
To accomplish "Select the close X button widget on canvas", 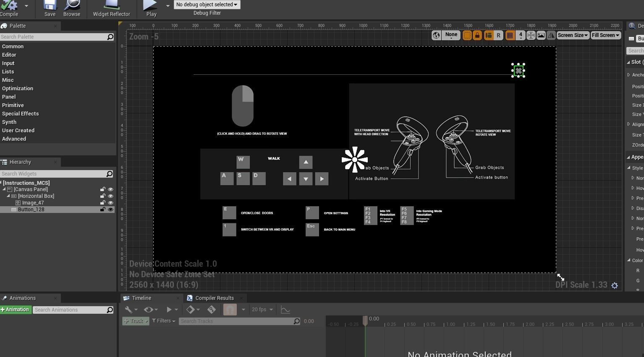I will click(x=518, y=71).
